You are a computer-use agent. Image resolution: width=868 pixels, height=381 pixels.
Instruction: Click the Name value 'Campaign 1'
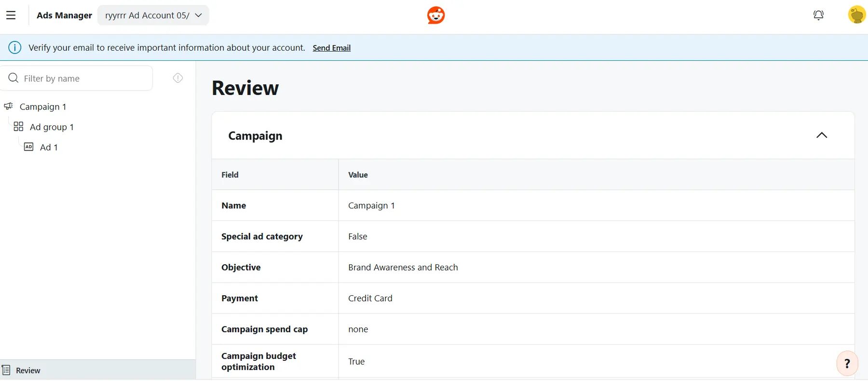click(x=371, y=205)
